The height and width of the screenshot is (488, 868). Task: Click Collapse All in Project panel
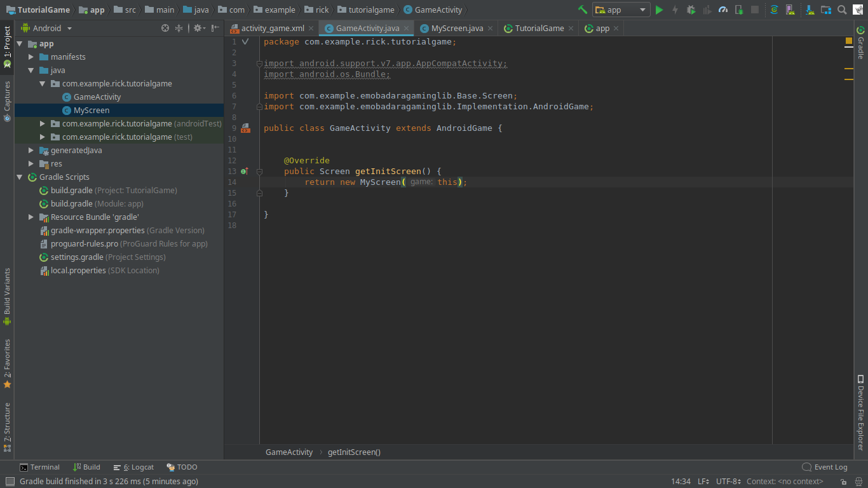coord(179,28)
